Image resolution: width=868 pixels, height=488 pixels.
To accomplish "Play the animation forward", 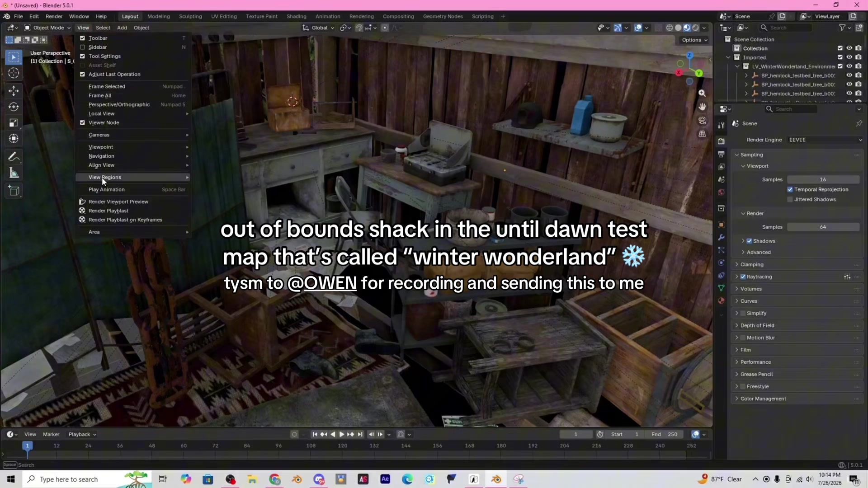I will [342, 434].
